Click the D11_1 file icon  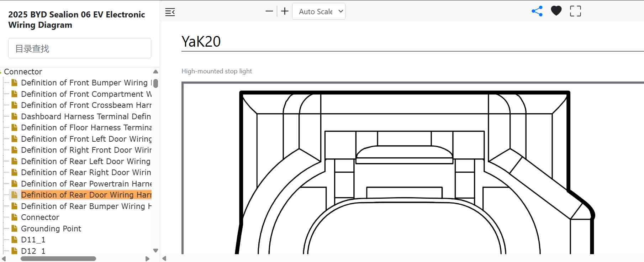15,240
